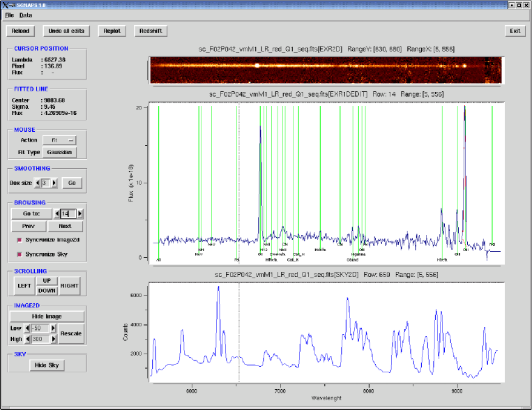Image resolution: width=532 pixels, height=410 pixels.
Task: Open the Data menu
Action: pyautogui.click(x=25, y=15)
